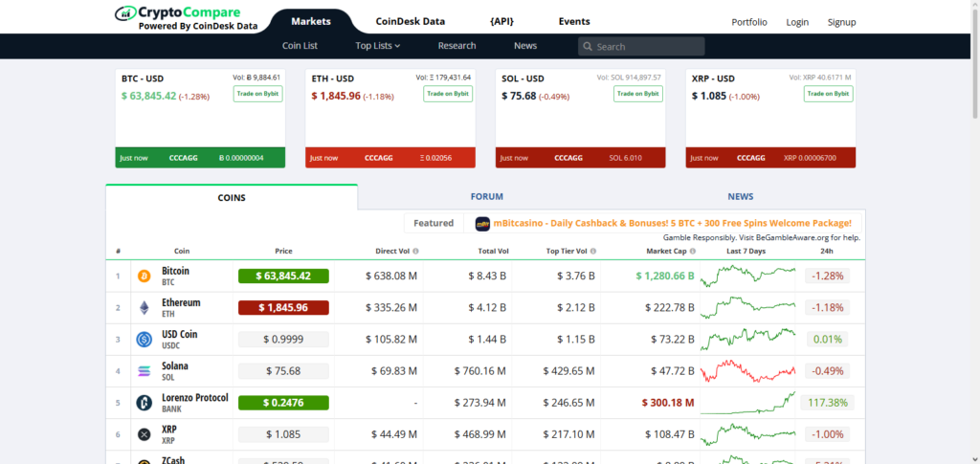
Task: Click into the Search field
Action: point(641,47)
